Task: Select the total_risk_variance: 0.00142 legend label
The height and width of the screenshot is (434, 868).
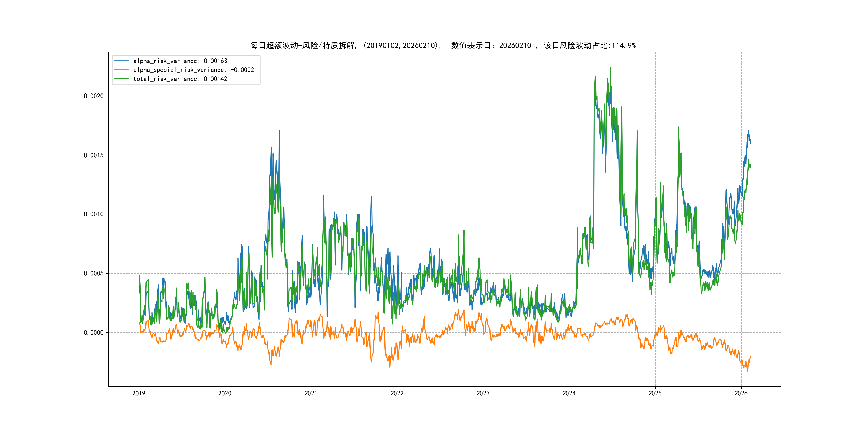Action: pos(180,79)
